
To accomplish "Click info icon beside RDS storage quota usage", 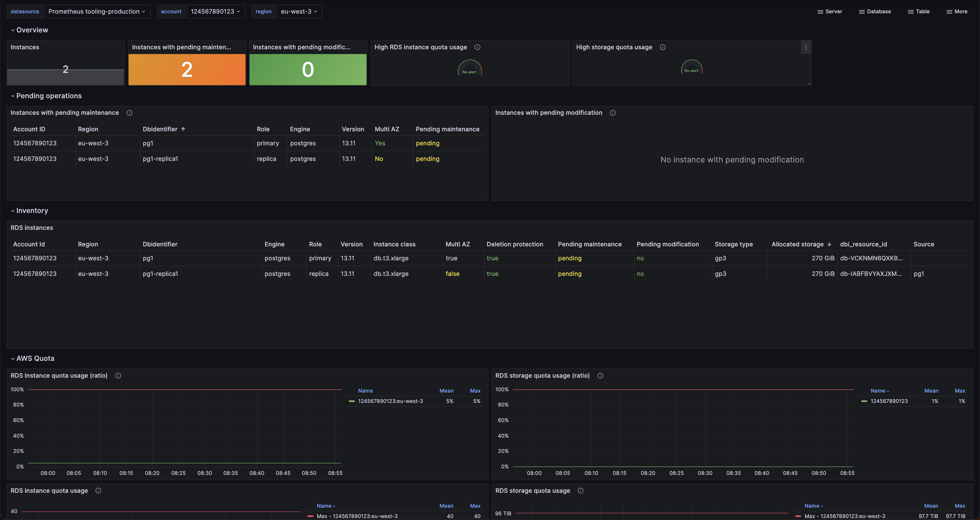I will click(x=580, y=491).
